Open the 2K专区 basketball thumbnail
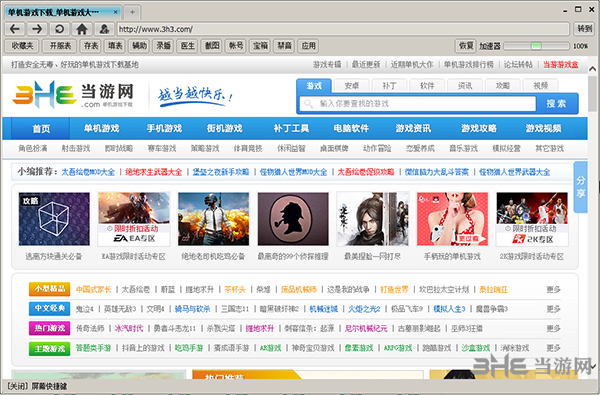The height and width of the screenshot is (395, 600). click(532, 219)
